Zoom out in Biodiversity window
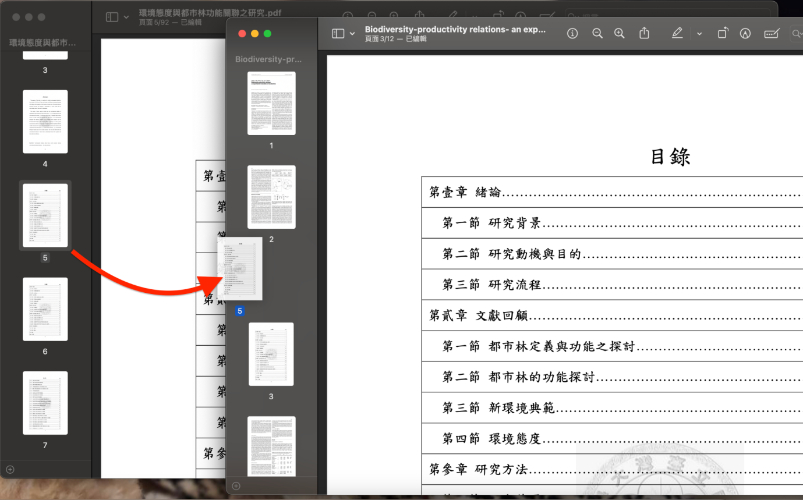Screen dimensions: 803x500 tap(597, 33)
